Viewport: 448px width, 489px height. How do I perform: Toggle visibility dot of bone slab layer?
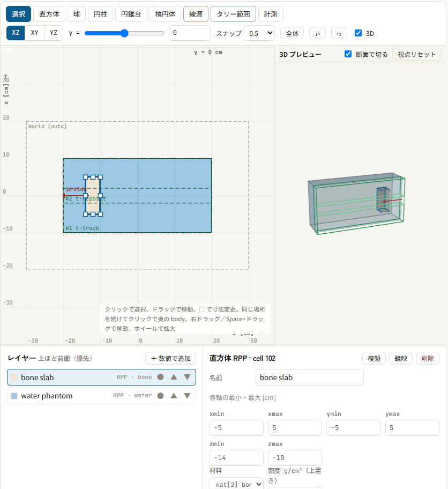coord(160,377)
